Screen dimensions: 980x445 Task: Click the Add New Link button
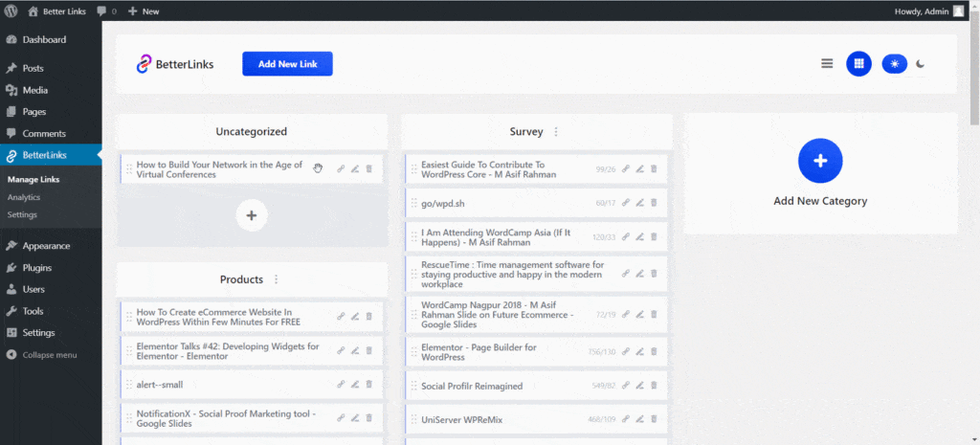(287, 64)
